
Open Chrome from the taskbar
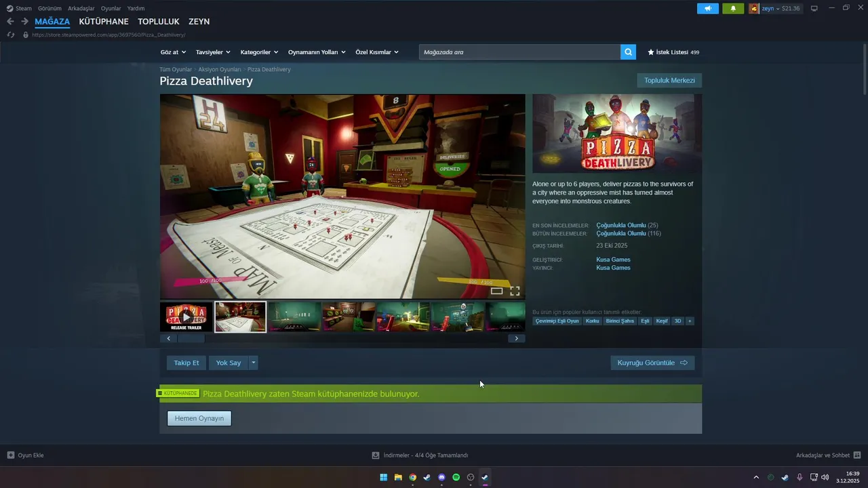(412, 477)
